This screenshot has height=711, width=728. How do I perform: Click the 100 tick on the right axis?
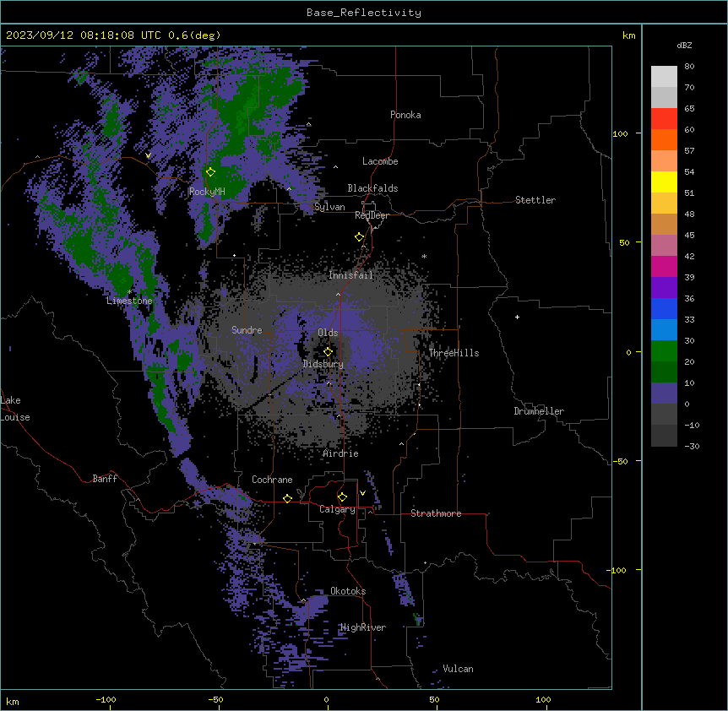click(620, 133)
